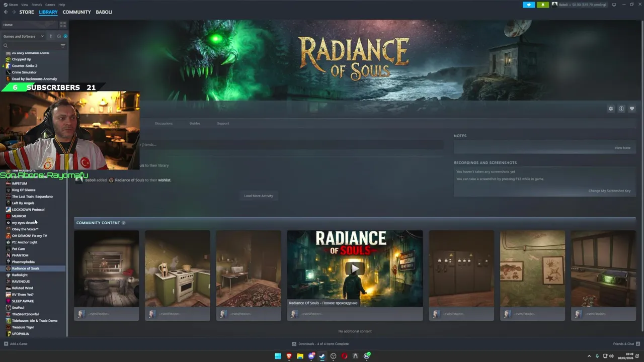Click Community Content help question mark

pyautogui.click(x=123, y=223)
